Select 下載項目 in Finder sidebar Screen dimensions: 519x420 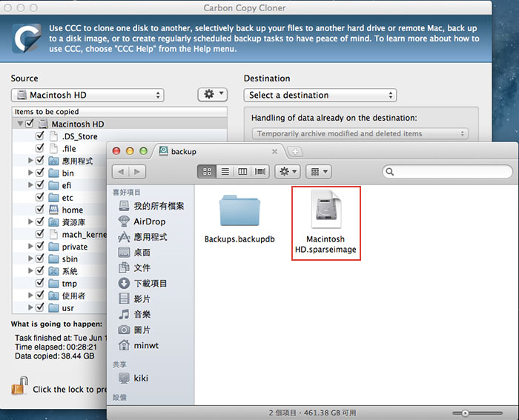click(142, 283)
